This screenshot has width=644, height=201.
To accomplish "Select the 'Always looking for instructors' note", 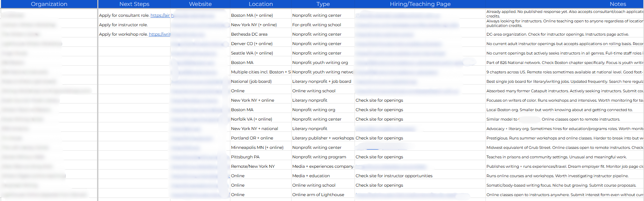I will 565,23.
